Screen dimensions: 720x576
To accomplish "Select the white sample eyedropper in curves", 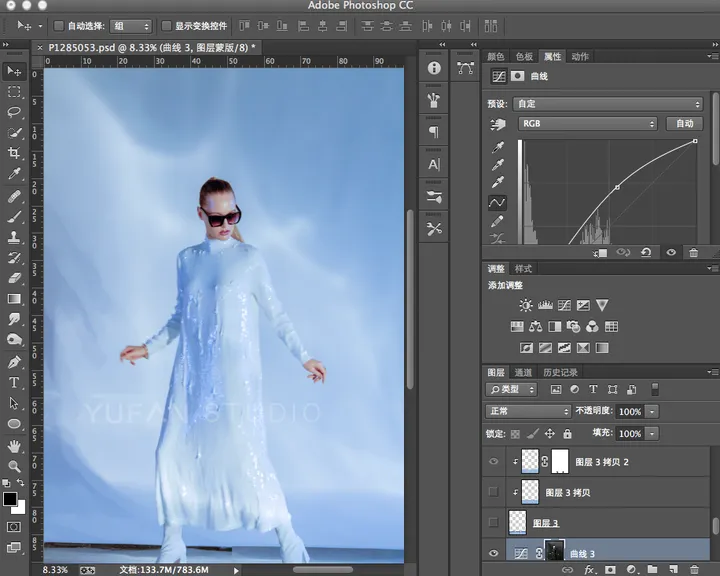I will pos(498,182).
